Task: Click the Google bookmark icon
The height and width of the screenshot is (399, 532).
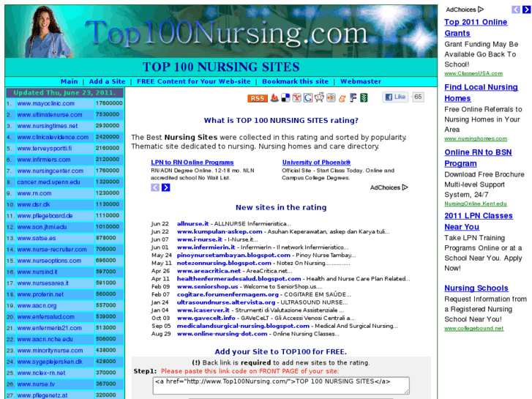Action: point(308,98)
